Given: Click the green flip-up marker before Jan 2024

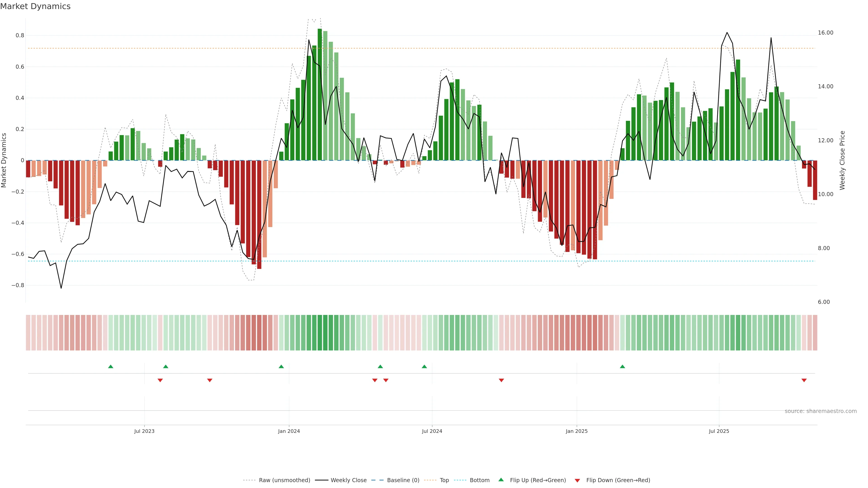Looking at the screenshot, I should 281,366.
